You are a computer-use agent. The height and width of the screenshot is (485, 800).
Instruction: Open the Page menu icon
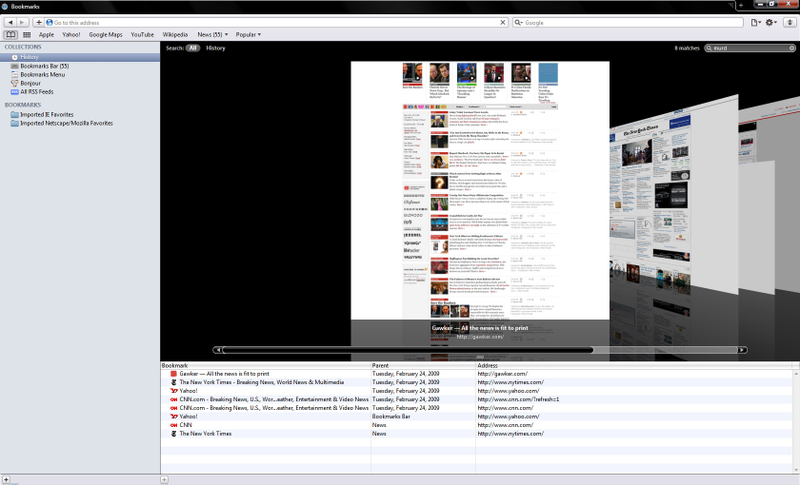(756, 22)
